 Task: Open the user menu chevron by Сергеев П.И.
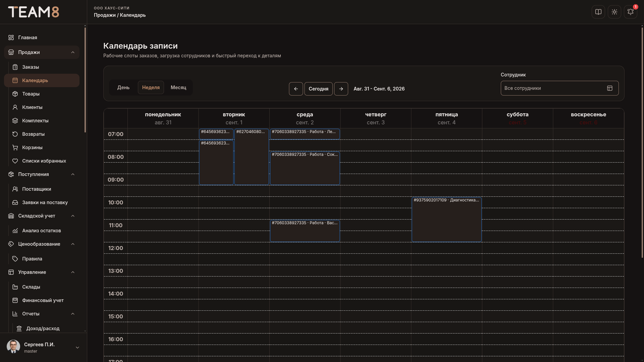(77, 348)
